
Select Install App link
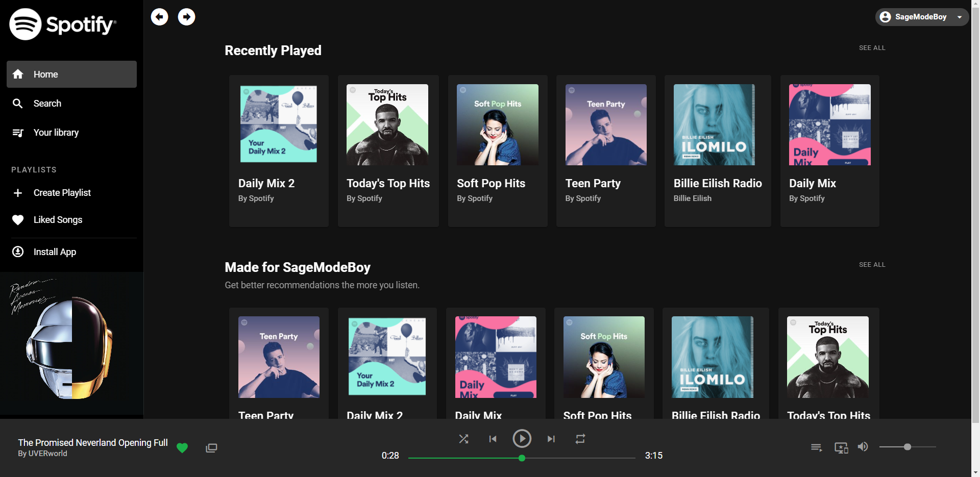pyautogui.click(x=55, y=252)
